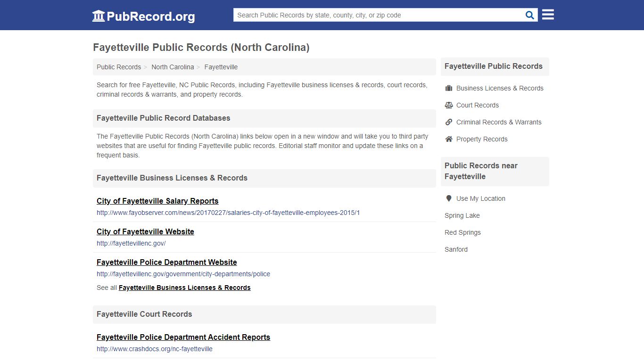Open Spring Lake nearby records
Viewport: 644px width, 362px height.
pos(462,215)
